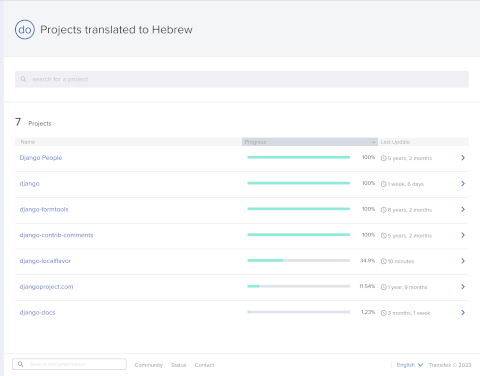This screenshot has height=376, width=480.
Task: Click the 'do' organization logo
Action: click(x=25, y=30)
